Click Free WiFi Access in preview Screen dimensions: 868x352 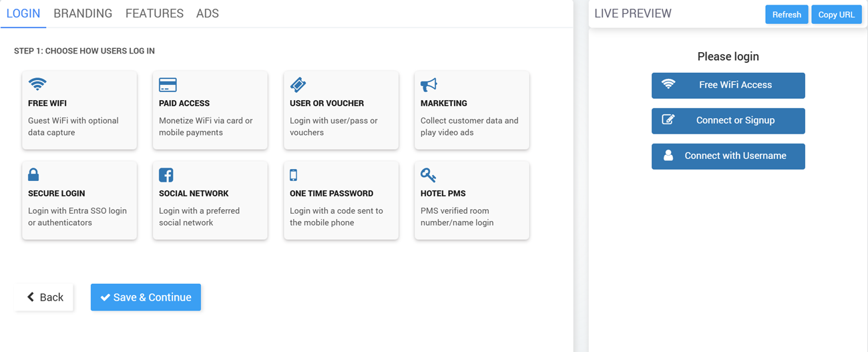coord(728,85)
